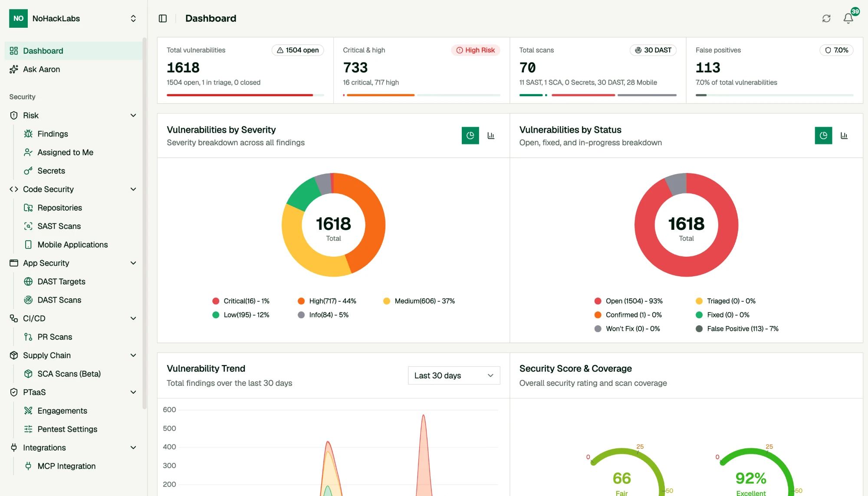
Task: Click the 30 DAST badge
Action: coord(653,50)
